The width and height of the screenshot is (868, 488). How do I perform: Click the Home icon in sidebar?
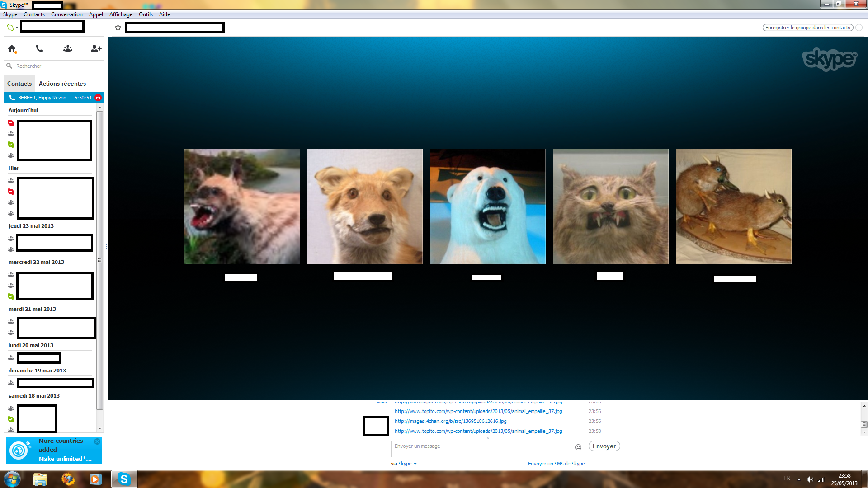coord(12,48)
